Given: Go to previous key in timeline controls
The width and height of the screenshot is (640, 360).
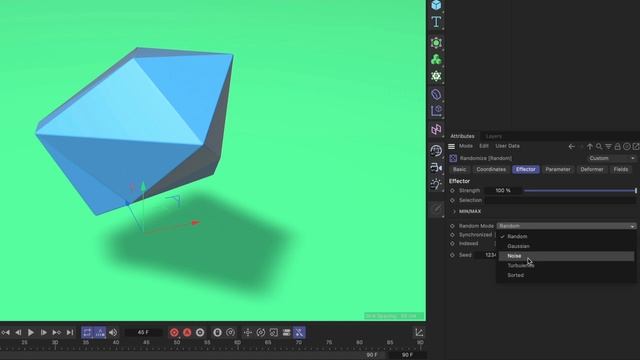Looking at the screenshot, I should tap(6, 333).
